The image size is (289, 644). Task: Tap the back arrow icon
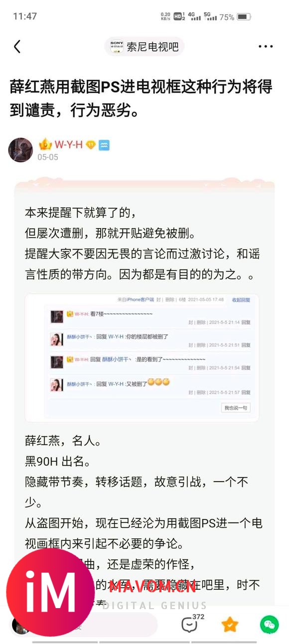(x=17, y=47)
